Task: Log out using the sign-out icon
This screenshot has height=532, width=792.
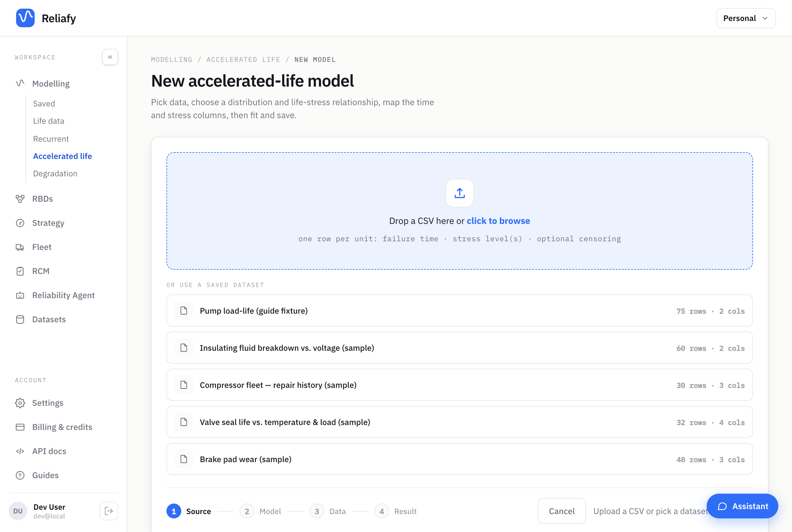Action: pyautogui.click(x=109, y=511)
